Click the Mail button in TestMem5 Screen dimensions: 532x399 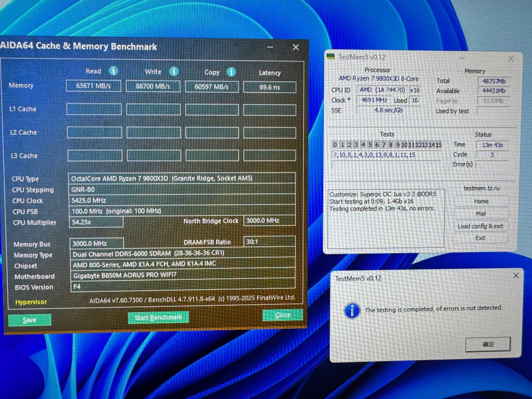point(481,214)
